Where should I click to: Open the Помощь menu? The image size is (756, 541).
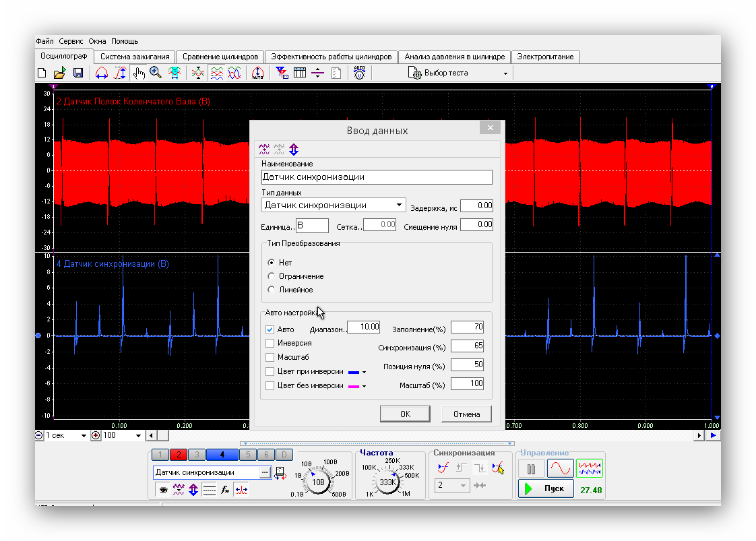click(125, 42)
